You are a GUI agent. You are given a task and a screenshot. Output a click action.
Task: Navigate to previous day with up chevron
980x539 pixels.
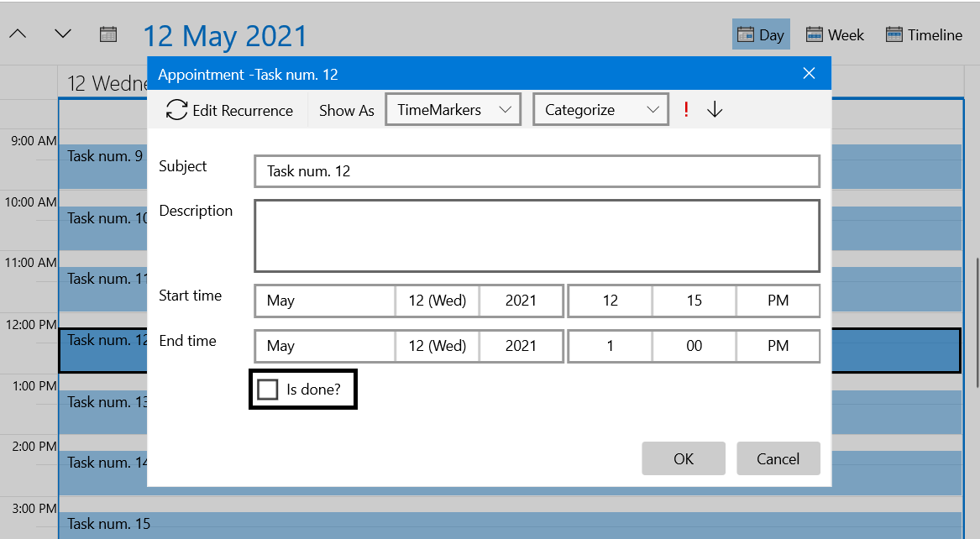pos(18,34)
